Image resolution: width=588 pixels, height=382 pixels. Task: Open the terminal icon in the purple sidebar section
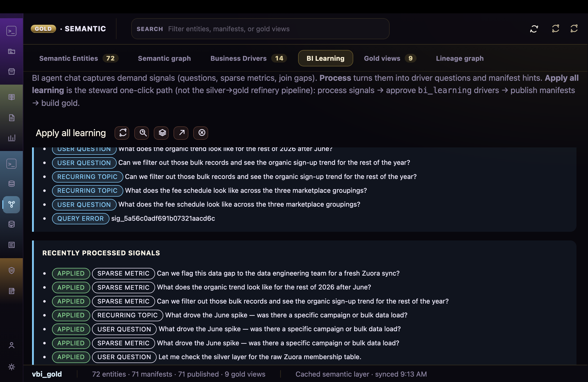(12, 31)
